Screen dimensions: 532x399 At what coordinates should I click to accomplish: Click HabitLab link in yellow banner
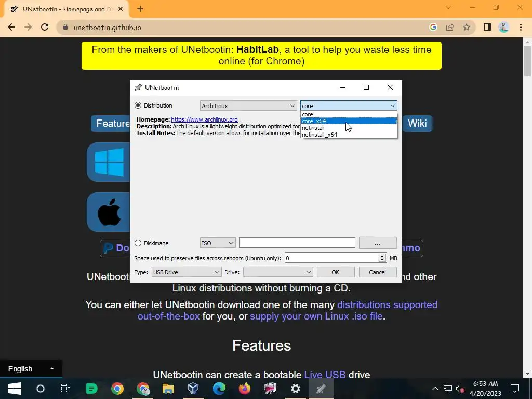[258, 49]
